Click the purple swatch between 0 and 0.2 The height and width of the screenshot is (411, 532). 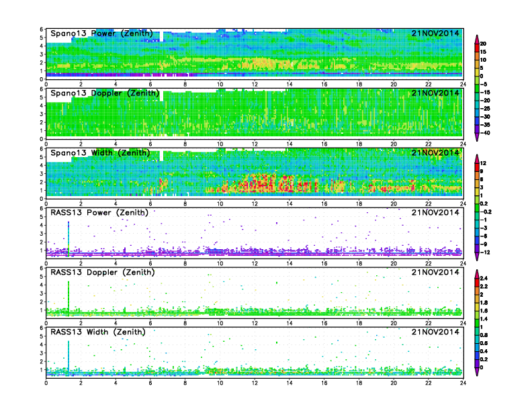[x=477, y=363]
